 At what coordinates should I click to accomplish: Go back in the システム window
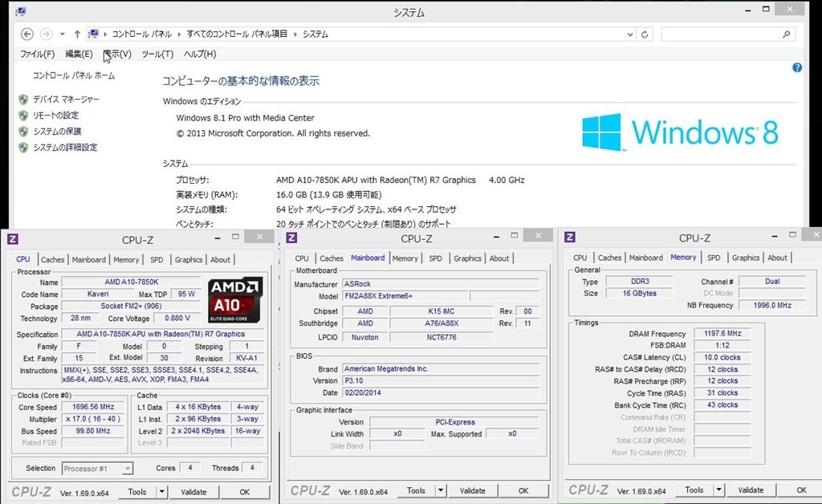(26, 34)
